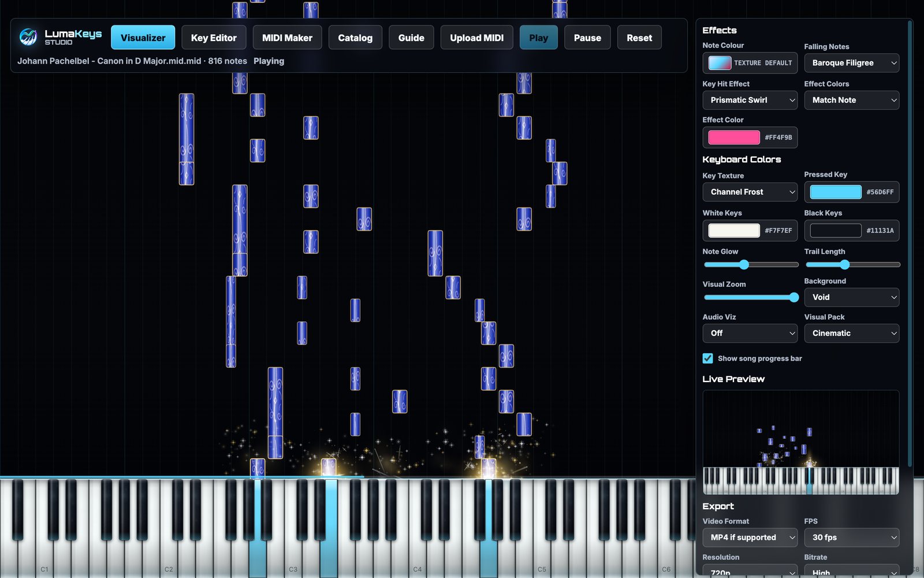This screenshot has width=924, height=578.
Task: Click the Reset button
Action: tap(639, 38)
